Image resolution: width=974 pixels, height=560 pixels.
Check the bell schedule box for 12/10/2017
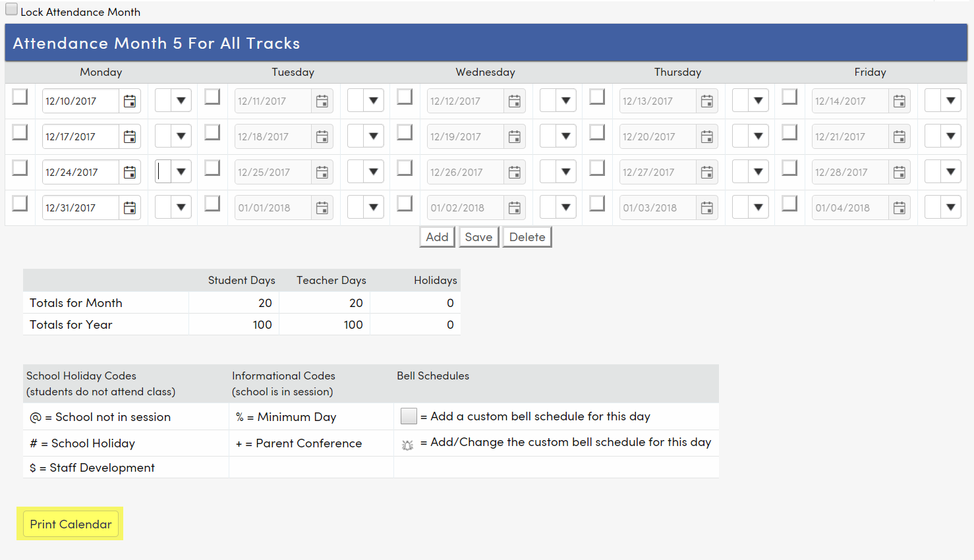[20, 96]
